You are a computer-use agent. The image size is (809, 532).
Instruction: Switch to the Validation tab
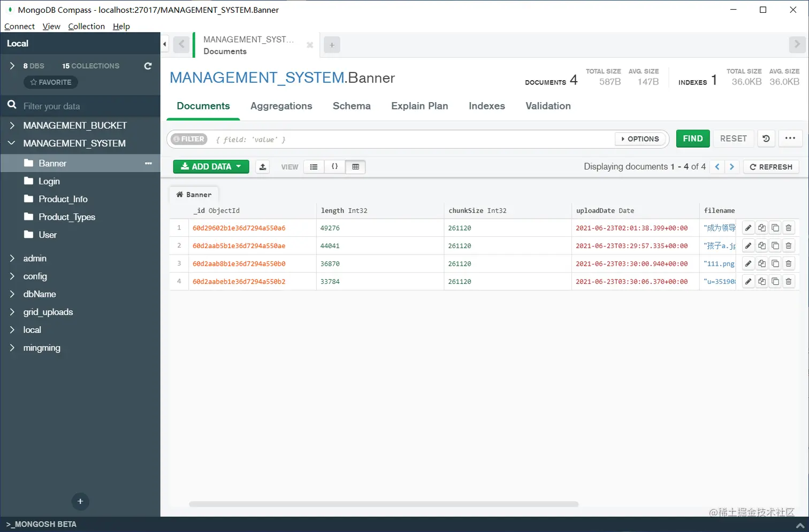point(548,106)
